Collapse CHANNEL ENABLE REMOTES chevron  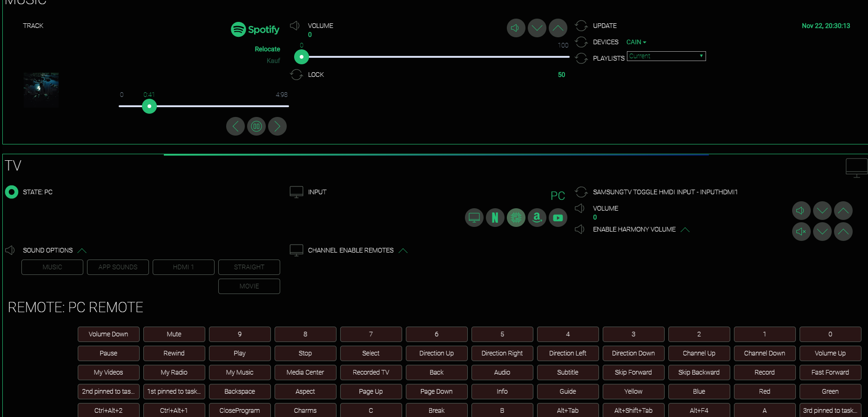click(x=404, y=251)
